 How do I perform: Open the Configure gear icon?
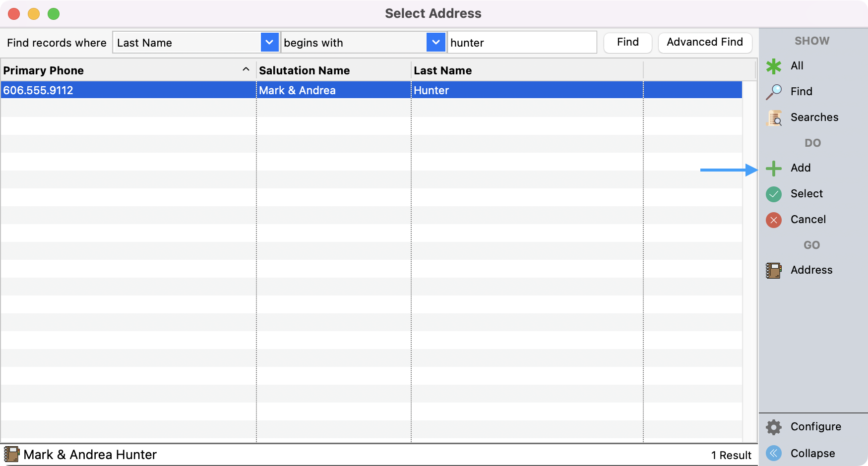773,427
